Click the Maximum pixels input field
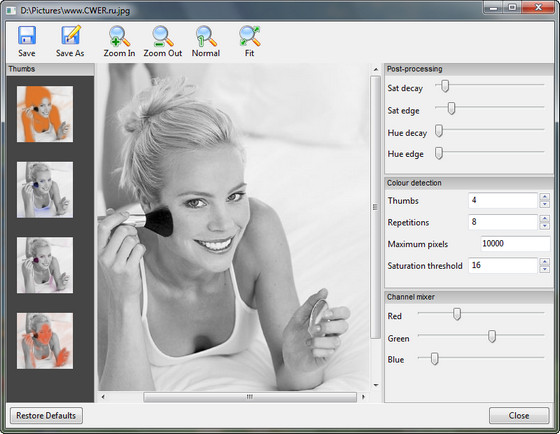560x434 pixels. click(515, 244)
